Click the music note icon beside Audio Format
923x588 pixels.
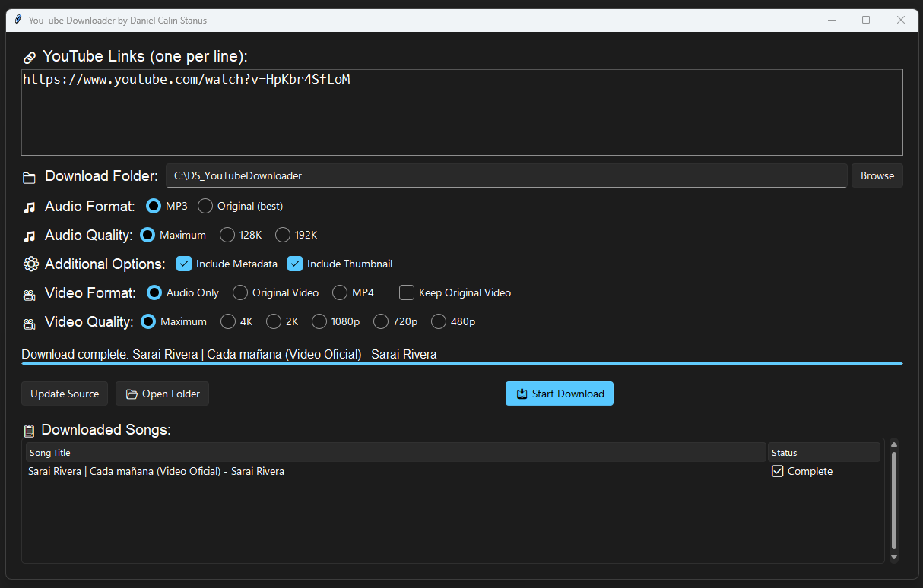tap(30, 207)
